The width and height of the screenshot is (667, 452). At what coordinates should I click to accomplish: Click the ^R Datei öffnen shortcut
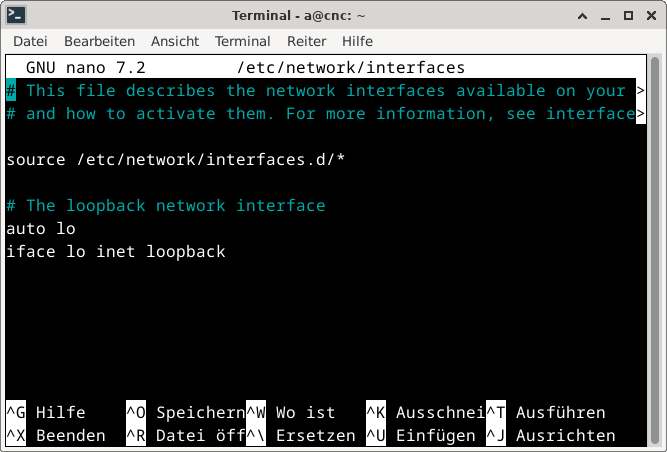[x=186, y=435]
